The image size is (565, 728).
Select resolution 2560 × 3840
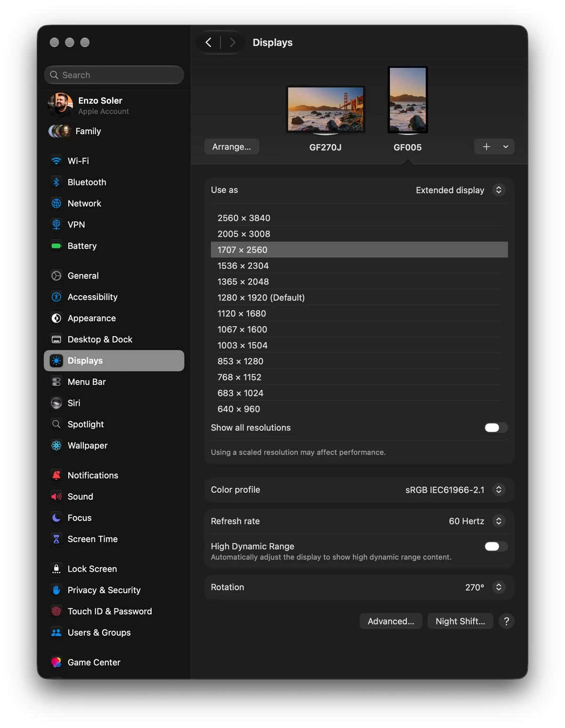point(359,218)
